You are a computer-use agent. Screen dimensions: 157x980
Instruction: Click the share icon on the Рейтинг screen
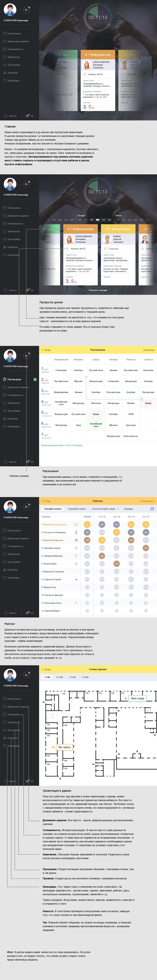[x=152, y=509]
